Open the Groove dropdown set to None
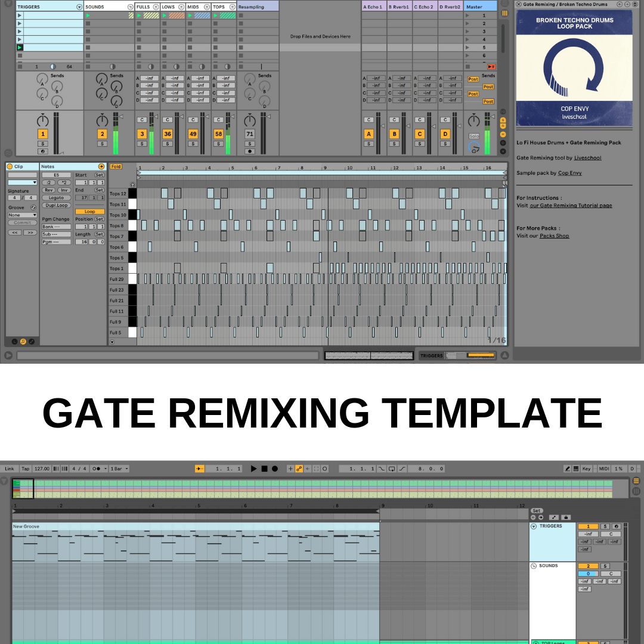The height and width of the screenshot is (644, 644). (22, 215)
